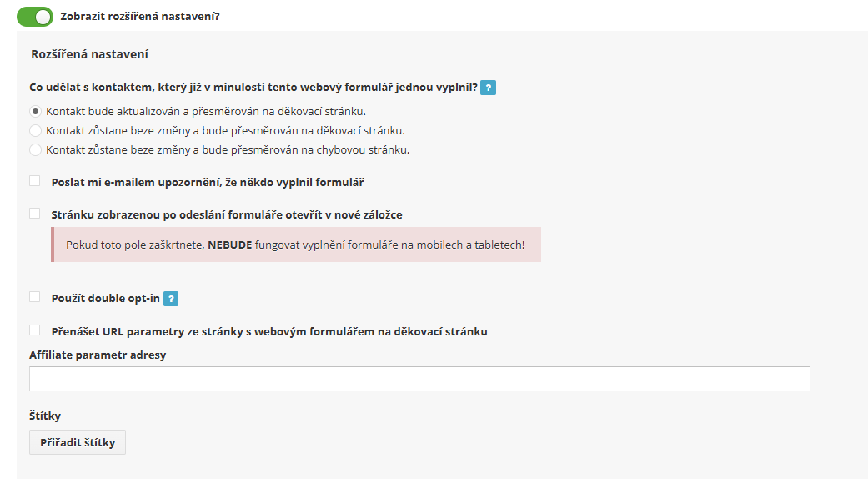Click the 'Rozšířená nastavení' section heading

[90, 54]
